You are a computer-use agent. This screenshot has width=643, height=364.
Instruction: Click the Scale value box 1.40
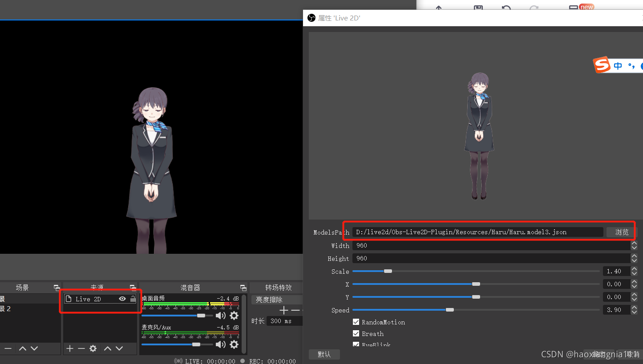click(616, 271)
